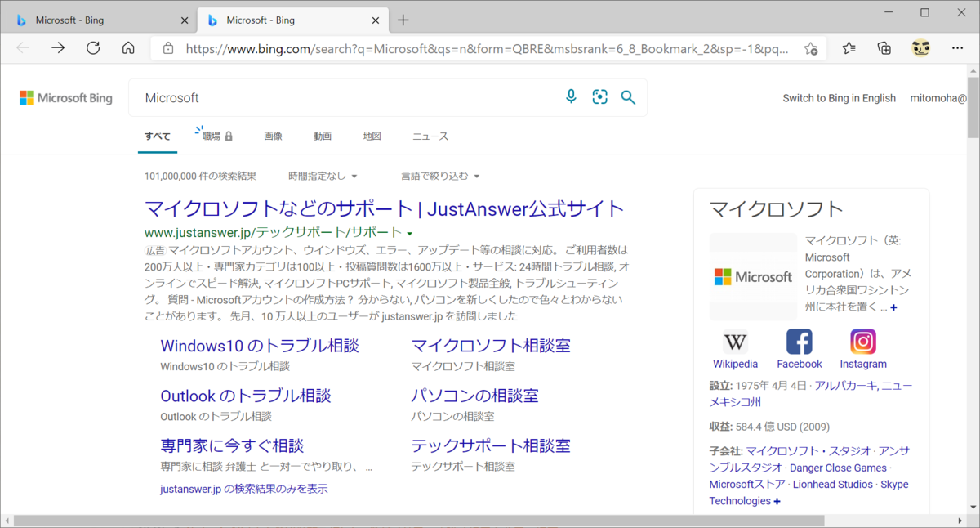Viewport: 980px width, 528px height.
Task: Open Danger Close Games link
Action: (837, 468)
